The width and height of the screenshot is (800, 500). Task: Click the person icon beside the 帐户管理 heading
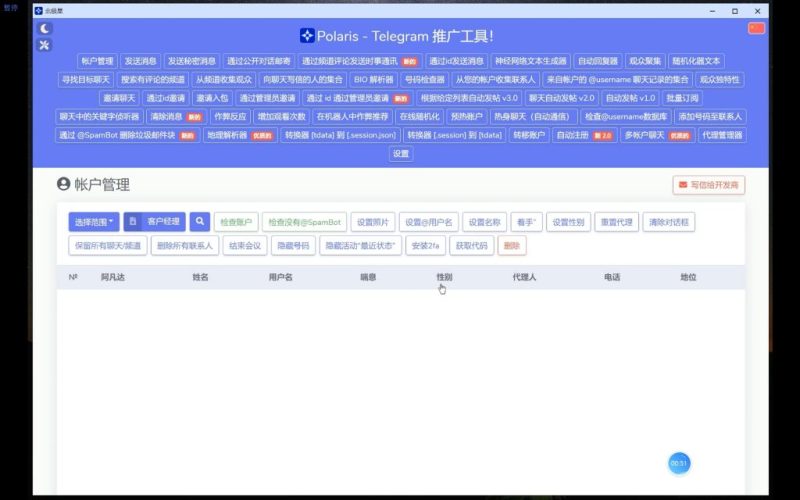pos(63,184)
